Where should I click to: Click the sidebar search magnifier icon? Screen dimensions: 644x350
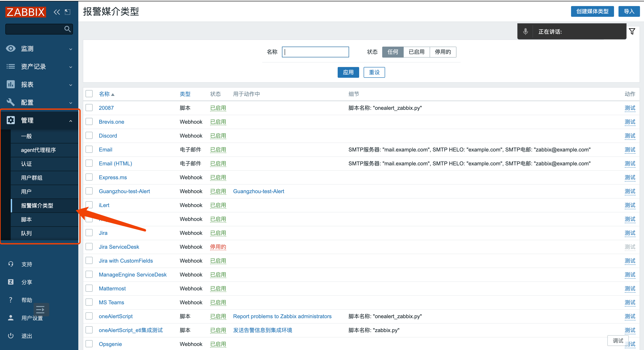[x=67, y=29]
